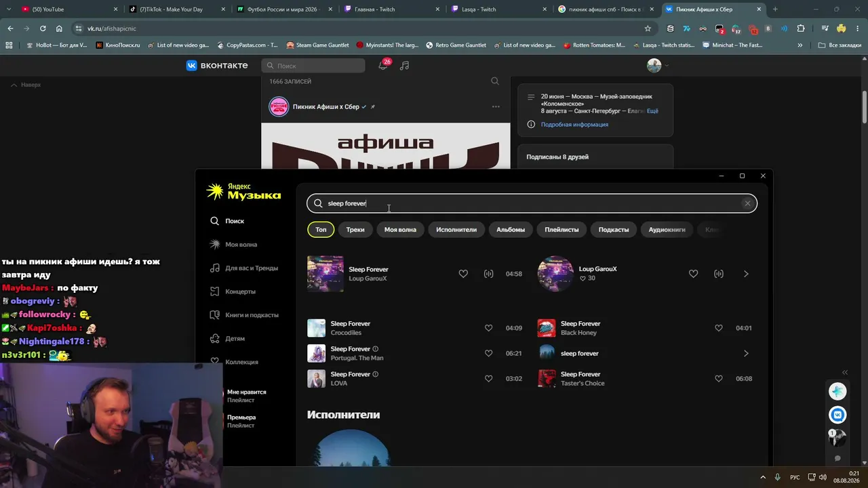The height and width of the screenshot is (488, 868).
Task: Open the Детям section
Action: coord(228,338)
